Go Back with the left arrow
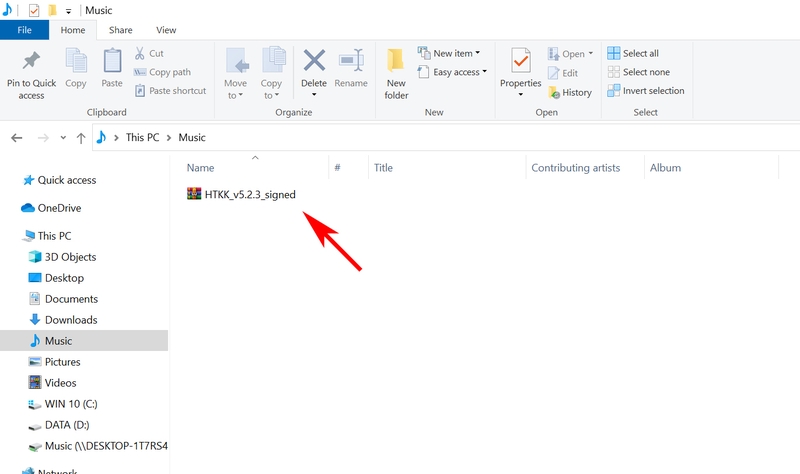 (x=17, y=138)
